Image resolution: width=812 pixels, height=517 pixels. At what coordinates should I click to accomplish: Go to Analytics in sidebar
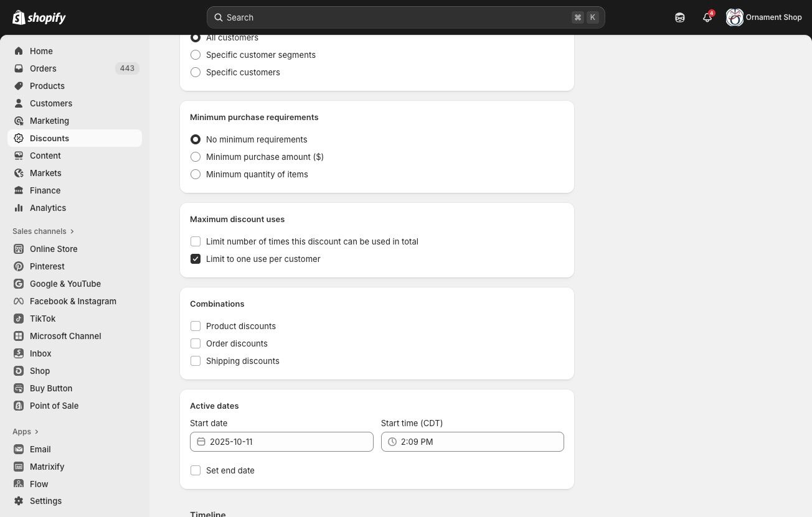47,208
